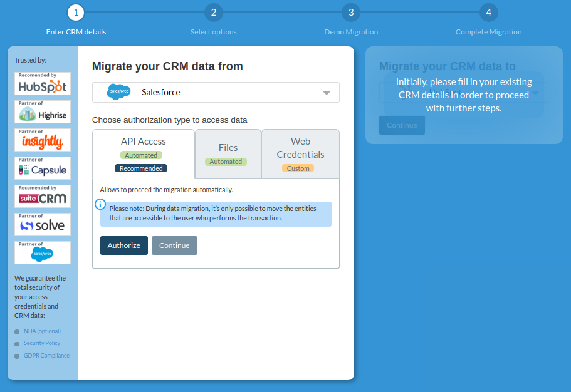The width and height of the screenshot is (571, 392).
Task: Open the GDPR Compliance link
Action: pyautogui.click(x=46, y=356)
